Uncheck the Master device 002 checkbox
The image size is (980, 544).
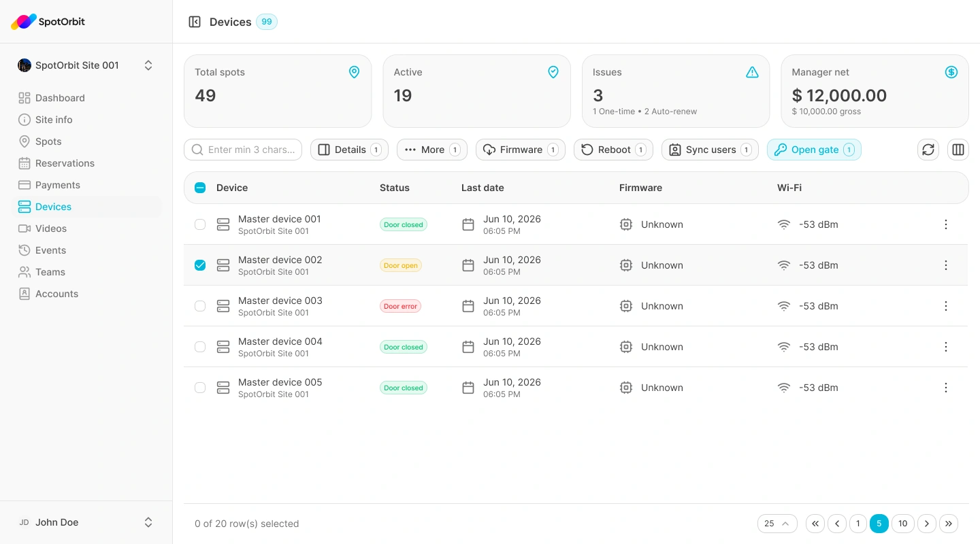tap(200, 265)
